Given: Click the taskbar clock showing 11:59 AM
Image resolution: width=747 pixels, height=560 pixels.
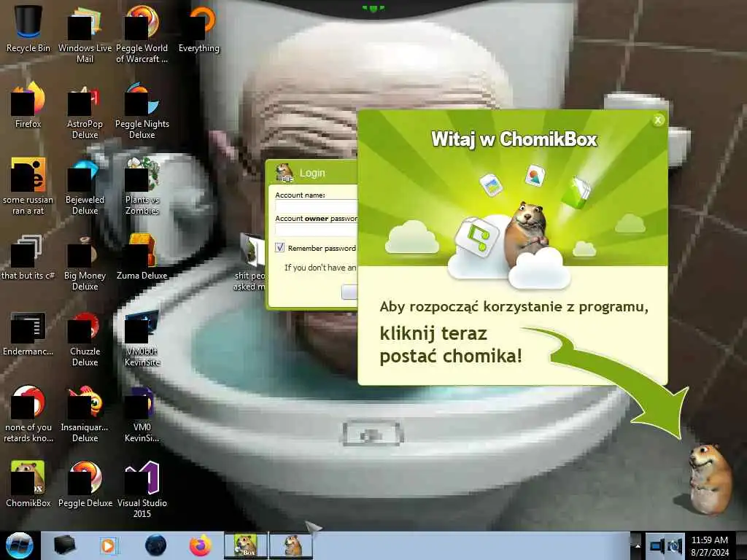Looking at the screenshot, I should coord(710,545).
